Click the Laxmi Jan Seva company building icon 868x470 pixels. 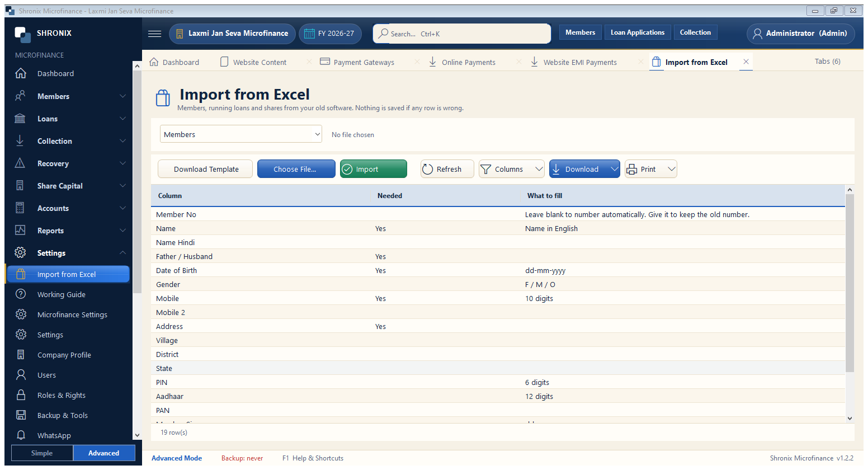click(180, 34)
